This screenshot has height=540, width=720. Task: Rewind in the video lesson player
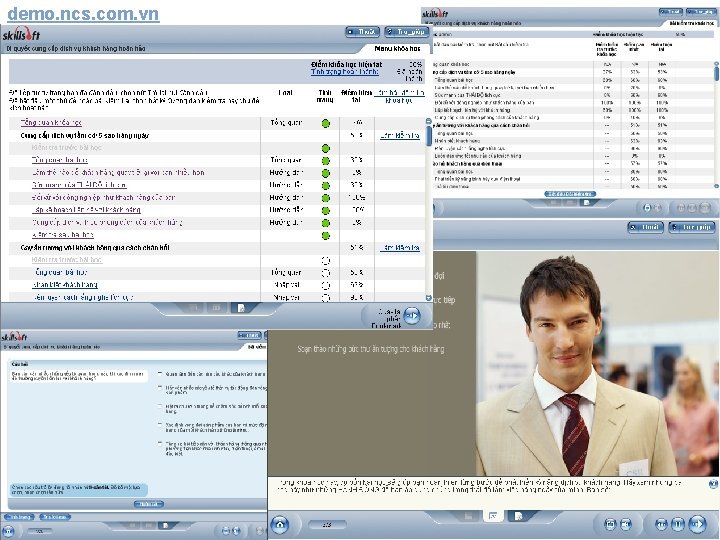661,524
